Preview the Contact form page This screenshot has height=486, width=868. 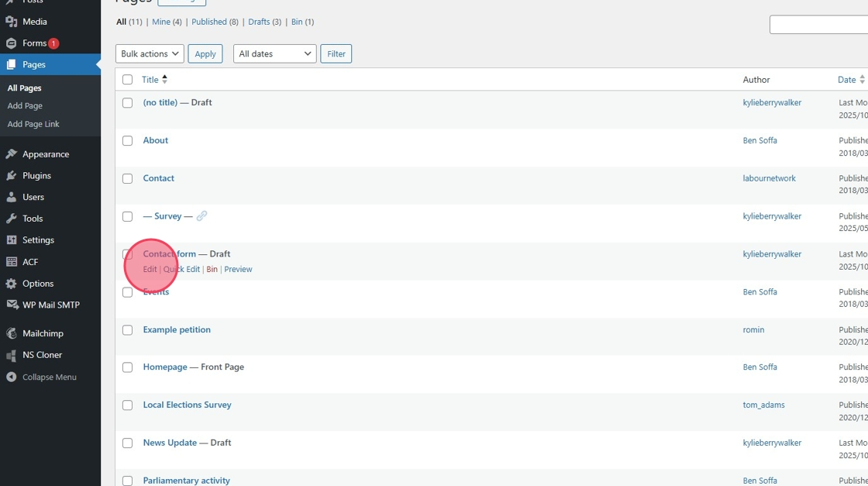pyautogui.click(x=238, y=269)
